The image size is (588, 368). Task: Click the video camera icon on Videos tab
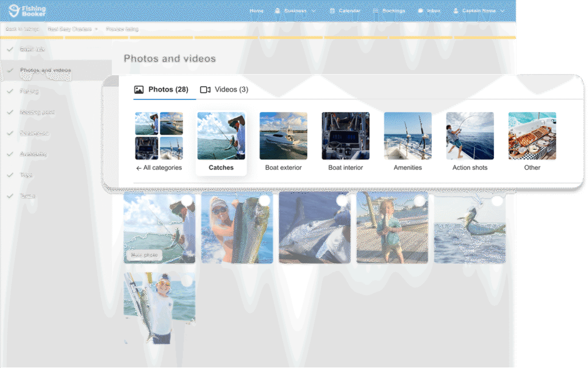205,89
